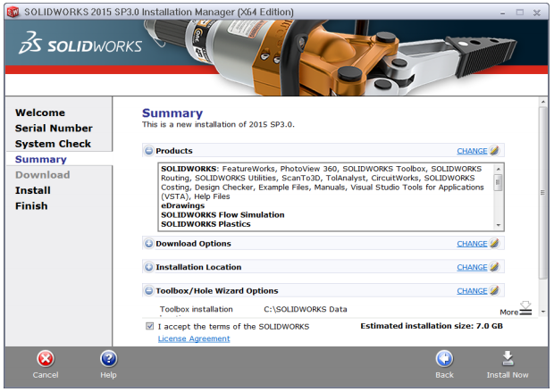The height and width of the screenshot is (392, 554).
Task: Click the SOLIDWORKS title bar app icon
Action: [13, 12]
